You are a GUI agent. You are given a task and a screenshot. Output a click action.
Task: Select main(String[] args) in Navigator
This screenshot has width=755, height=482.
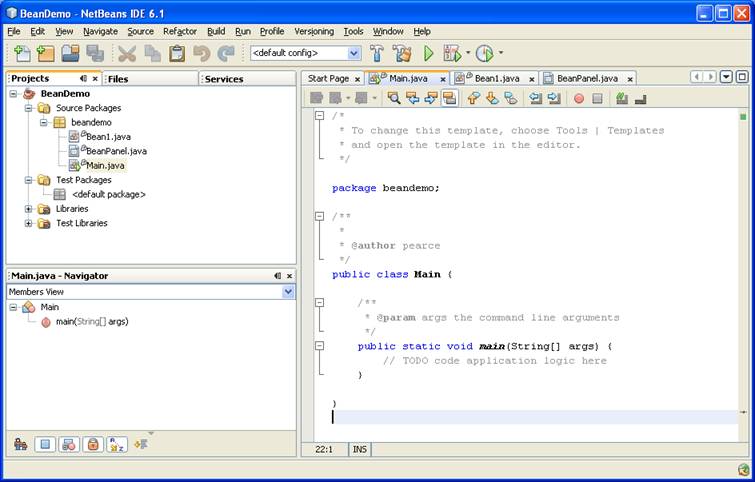(x=92, y=322)
